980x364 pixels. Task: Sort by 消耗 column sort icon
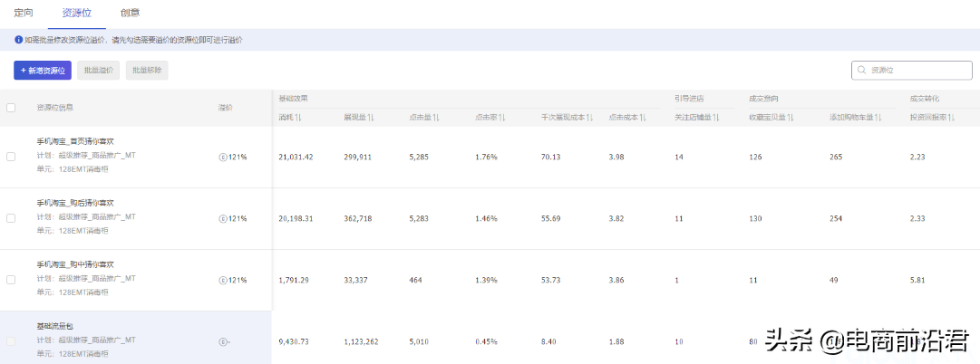tap(298, 118)
